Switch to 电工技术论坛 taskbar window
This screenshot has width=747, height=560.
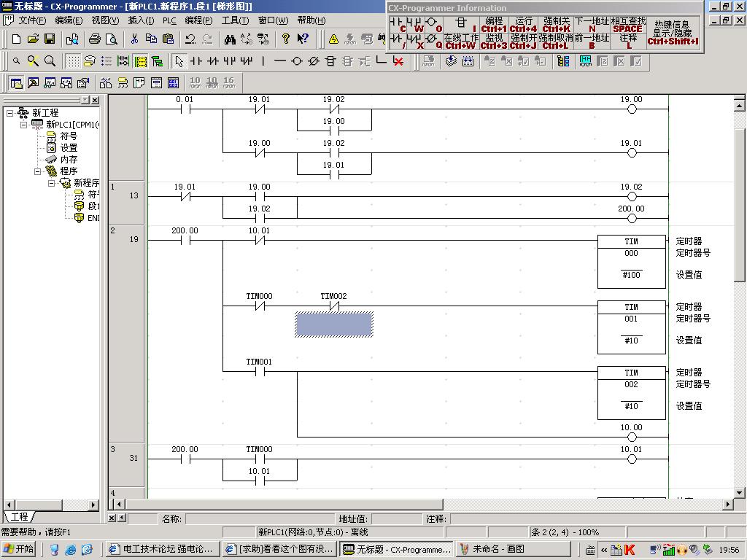(x=163, y=549)
